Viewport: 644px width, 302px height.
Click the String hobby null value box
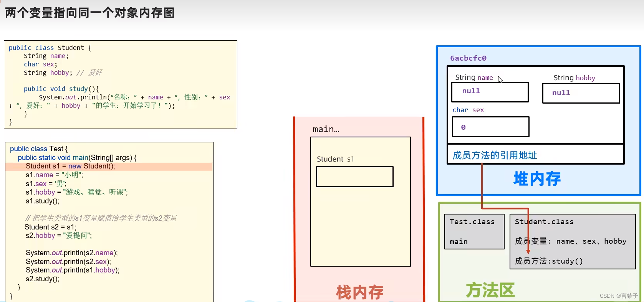(581, 93)
